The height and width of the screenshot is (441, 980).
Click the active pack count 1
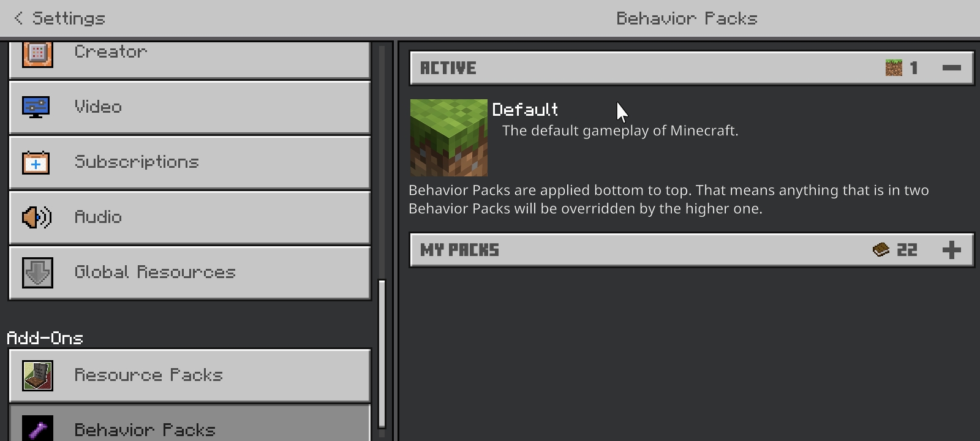(914, 68)
